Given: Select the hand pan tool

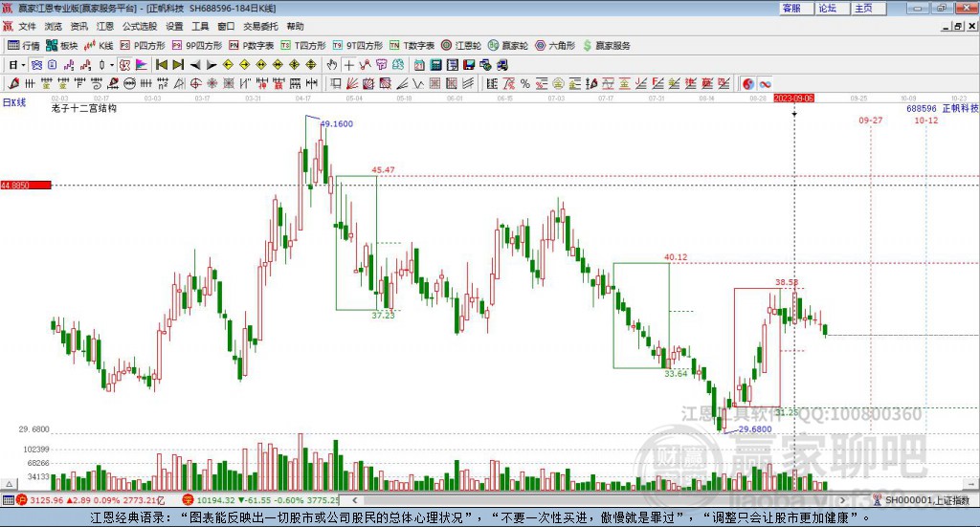Looking at the screenshot, I should point(332,65).
